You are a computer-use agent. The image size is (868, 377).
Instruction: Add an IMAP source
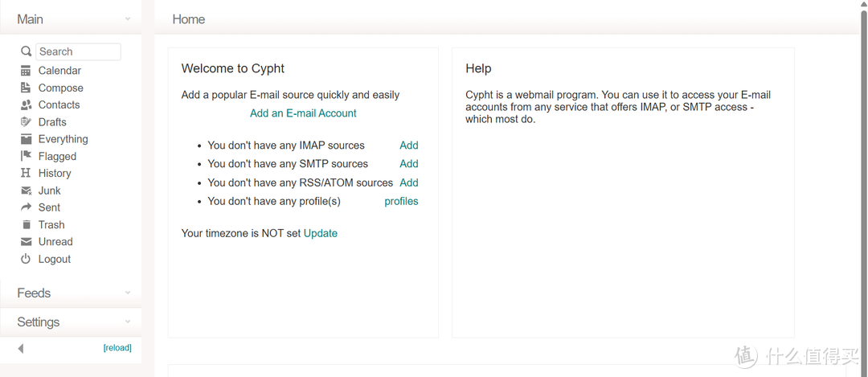point(409,145)
